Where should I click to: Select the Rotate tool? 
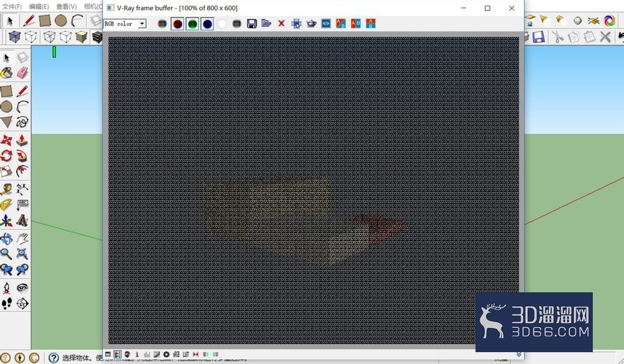[x=6, y=155]
